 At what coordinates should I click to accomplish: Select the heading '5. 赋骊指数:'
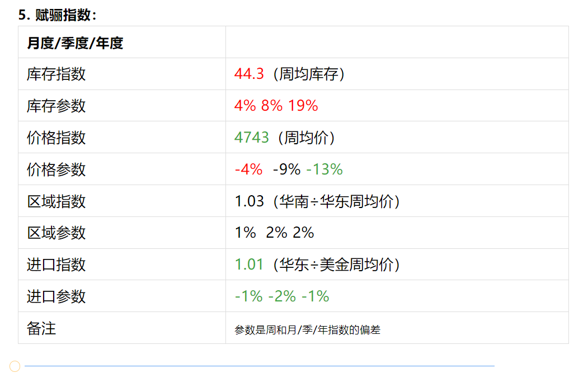point(58,15)
